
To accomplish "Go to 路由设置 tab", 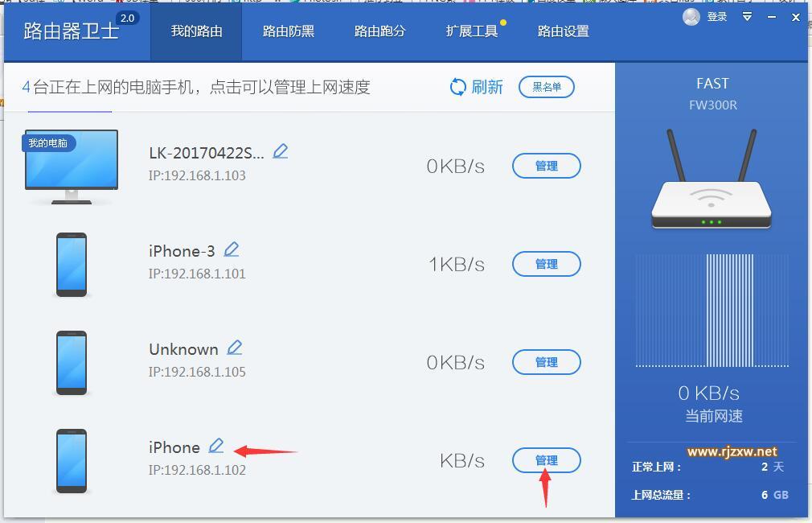I will pos(563,31).
